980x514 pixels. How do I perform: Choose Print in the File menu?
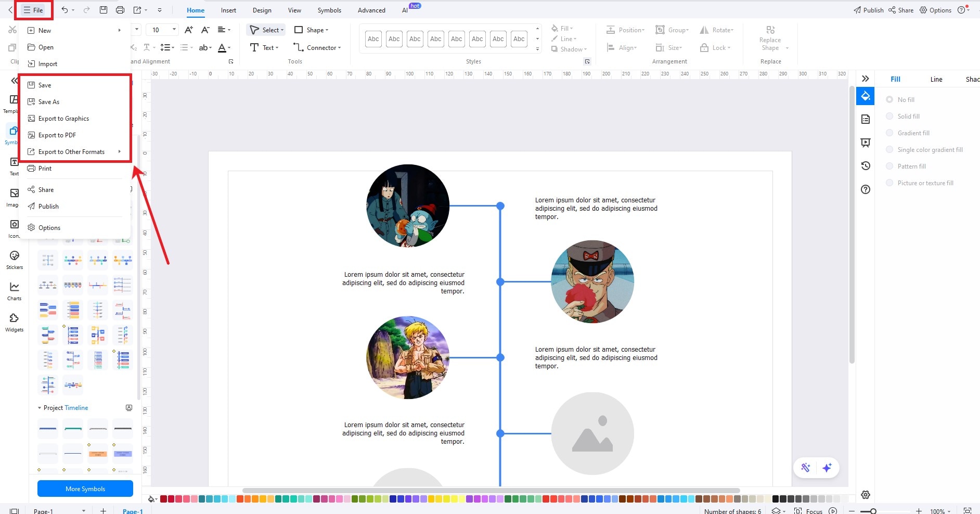[x=75, y=169]
